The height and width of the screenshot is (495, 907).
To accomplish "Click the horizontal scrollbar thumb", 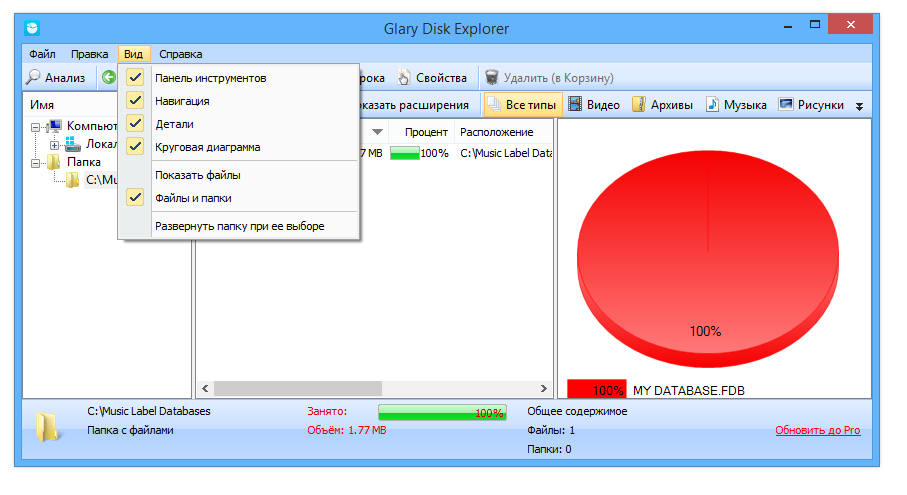I will click(298, 389).
